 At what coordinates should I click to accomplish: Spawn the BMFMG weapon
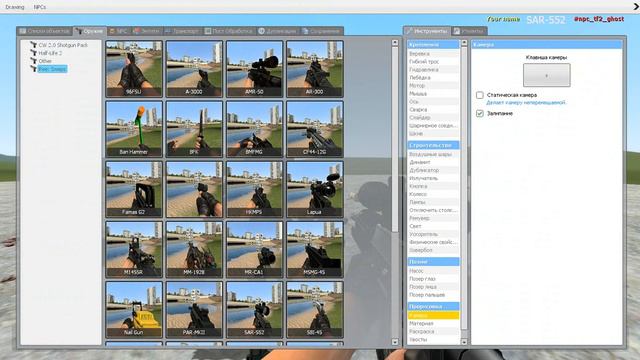point(254,129)
